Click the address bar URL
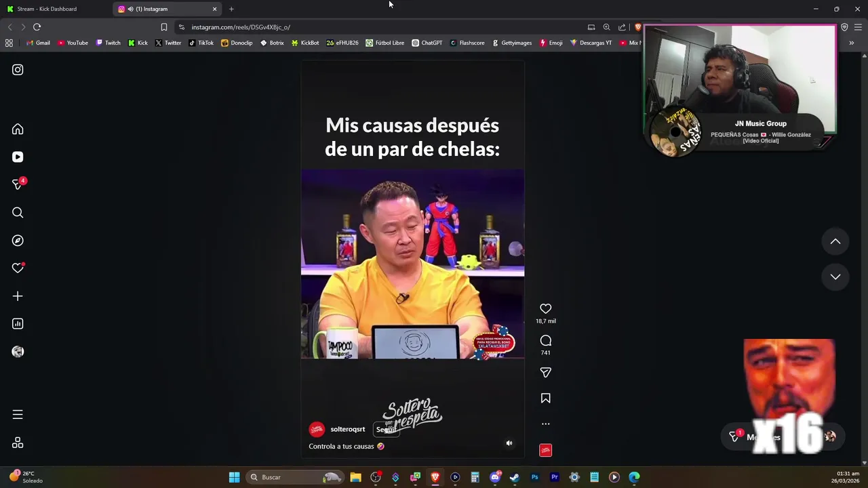Screen dimensions: 868x488 pos(241,27)
